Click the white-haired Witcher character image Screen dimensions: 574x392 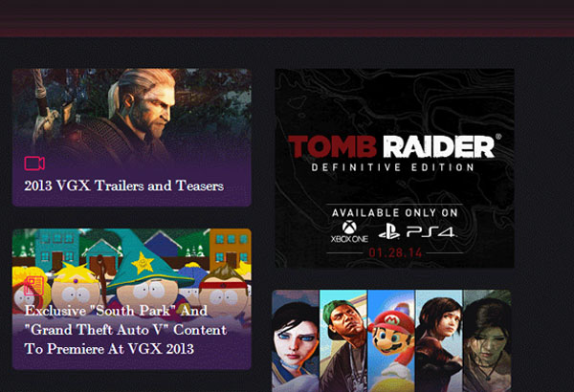141,116
